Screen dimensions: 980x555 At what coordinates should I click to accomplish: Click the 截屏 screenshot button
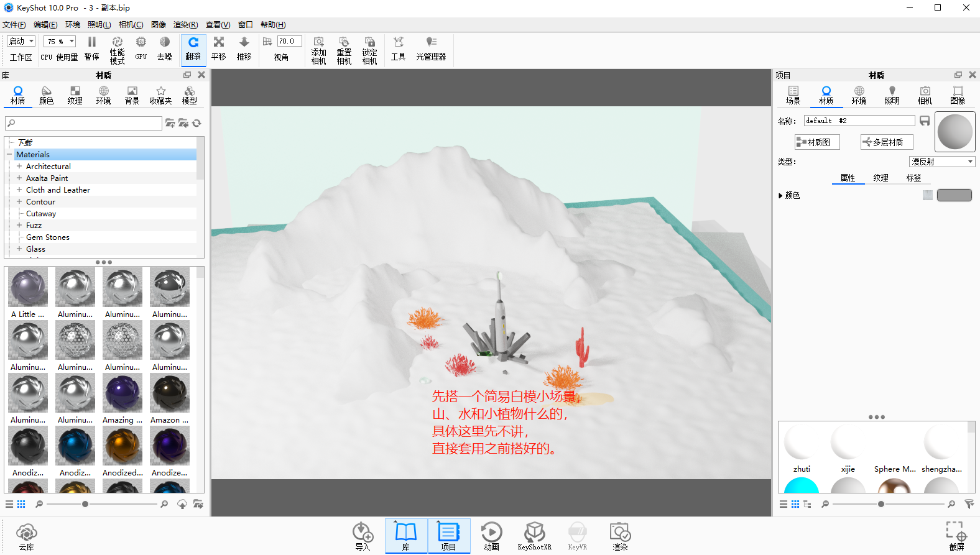(x=956, y=537)
